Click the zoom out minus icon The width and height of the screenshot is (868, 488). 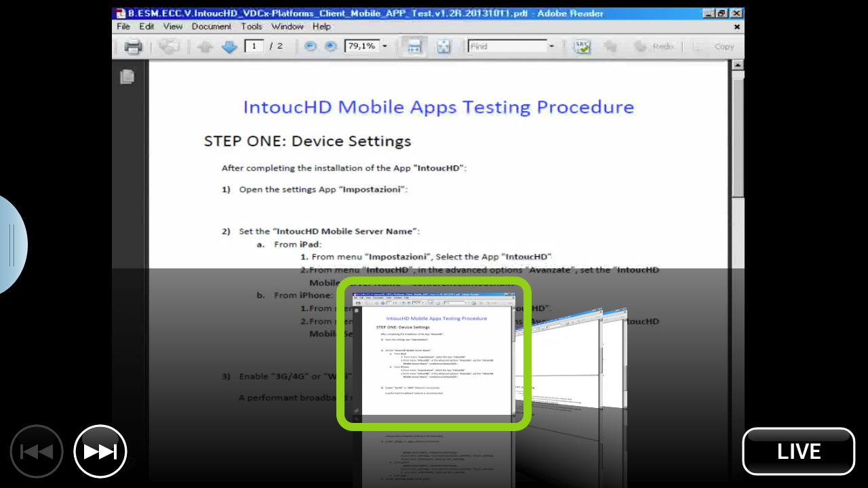[310, 47]
